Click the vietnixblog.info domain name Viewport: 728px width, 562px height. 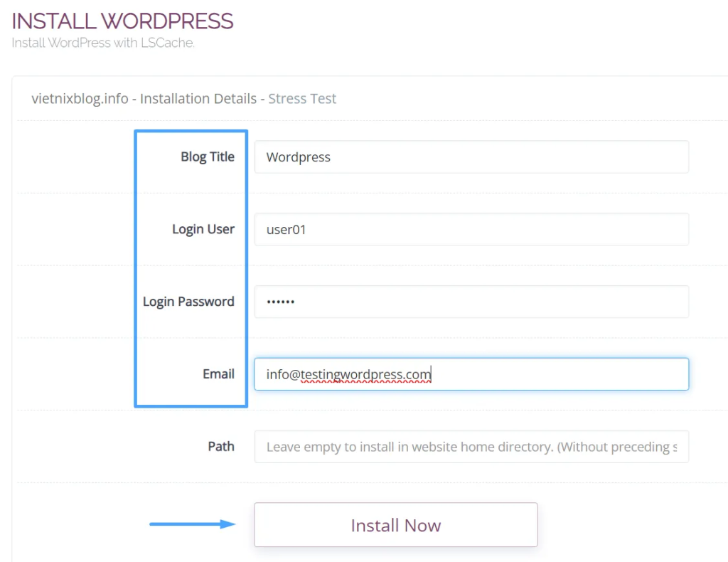coord(80,99)
